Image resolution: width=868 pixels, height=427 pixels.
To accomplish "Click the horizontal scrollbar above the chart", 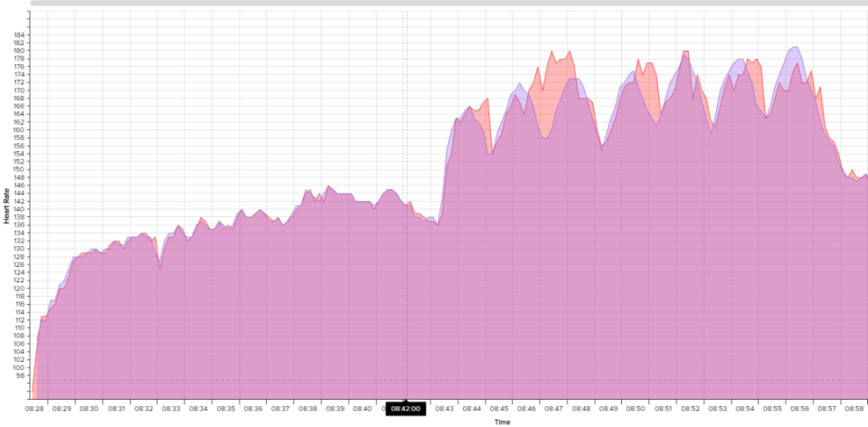I will click(449, 3).
